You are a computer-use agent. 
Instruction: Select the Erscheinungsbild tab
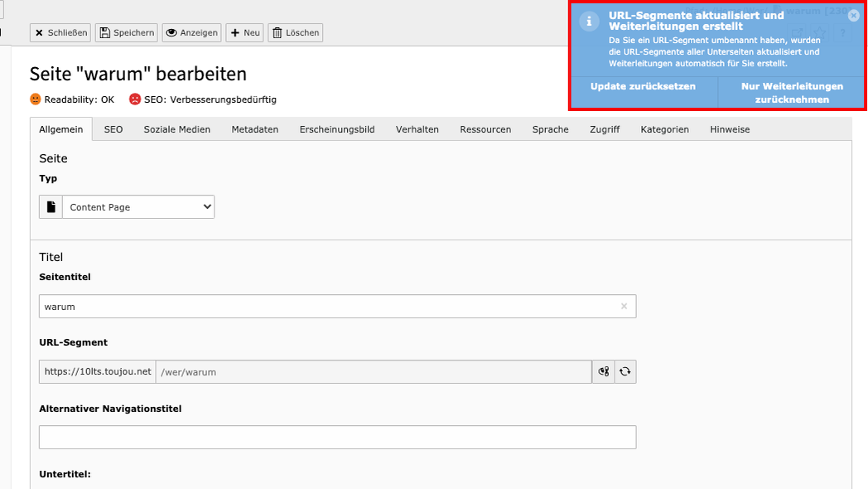pyautogui.click(x=336, y=129)
